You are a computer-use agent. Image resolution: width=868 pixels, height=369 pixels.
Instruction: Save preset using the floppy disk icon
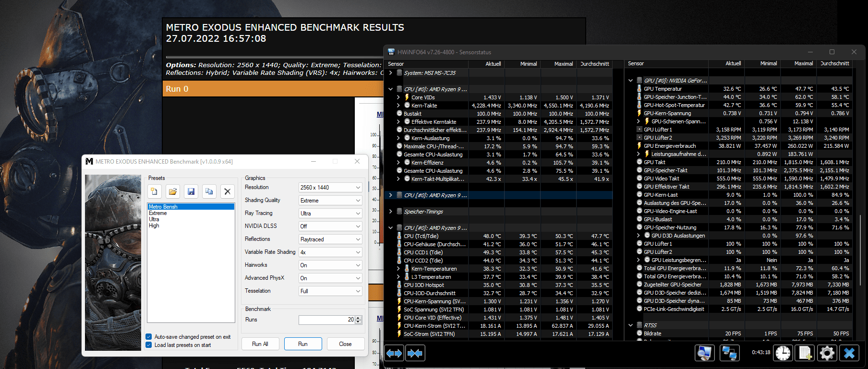coord(191,191)
